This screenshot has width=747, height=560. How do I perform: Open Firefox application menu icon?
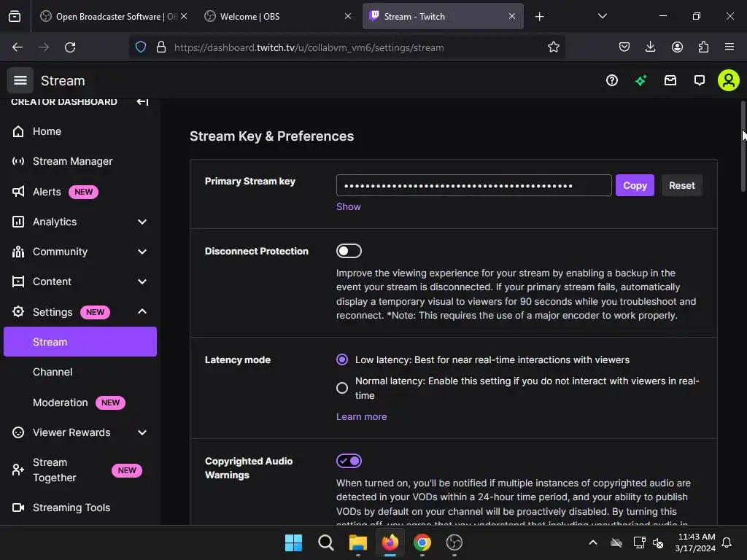(729, 47)
